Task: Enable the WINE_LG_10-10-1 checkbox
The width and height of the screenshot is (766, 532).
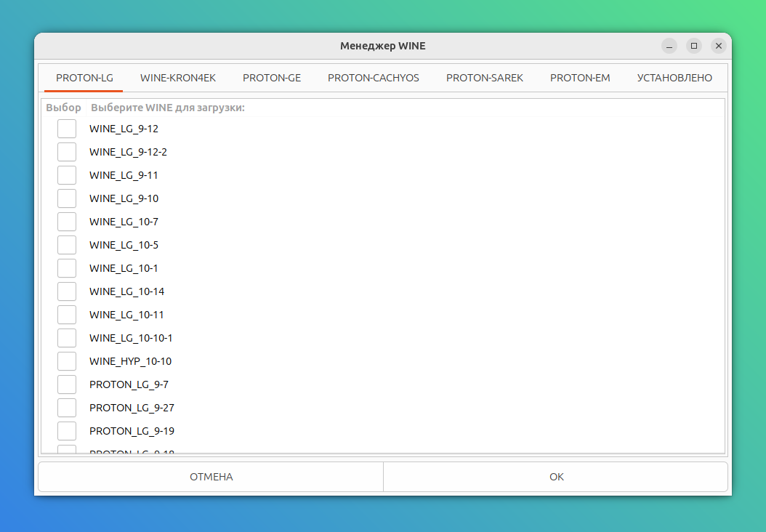Action: [67, 338]
